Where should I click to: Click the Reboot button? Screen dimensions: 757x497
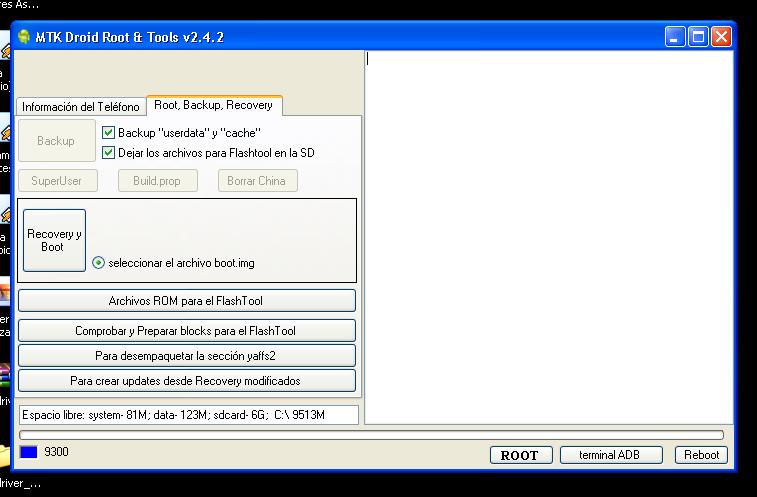click(x=701, y=455)
